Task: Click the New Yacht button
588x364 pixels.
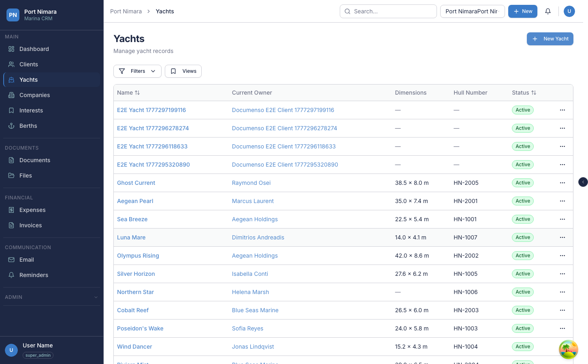Action: [x=550, y=39]
